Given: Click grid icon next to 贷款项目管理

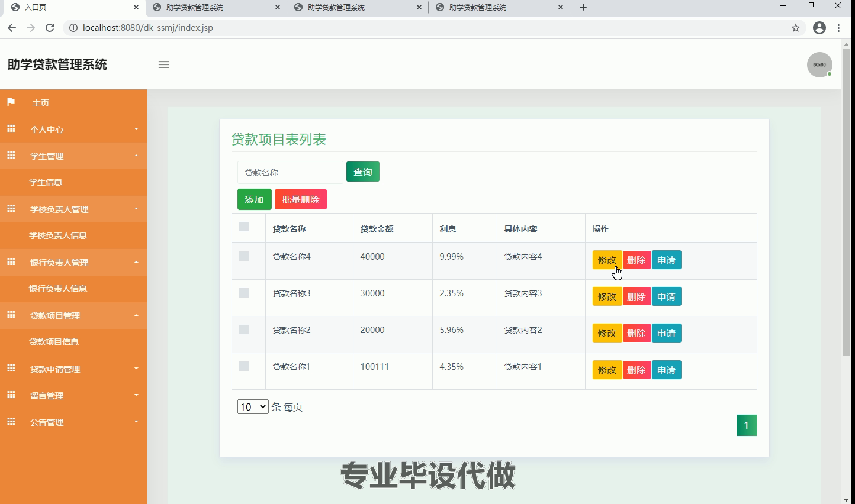Looking at the screenshot, I should (11, 315).
